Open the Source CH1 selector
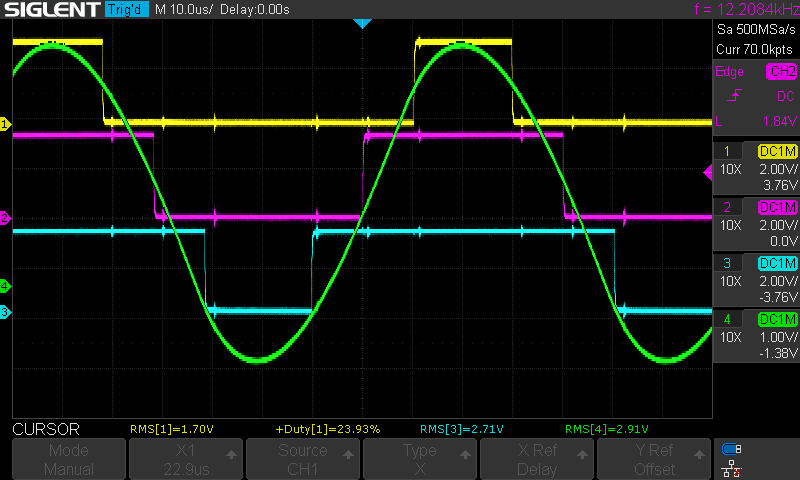Viewport: 800px width, 480px height. click(x=302, y=459)
